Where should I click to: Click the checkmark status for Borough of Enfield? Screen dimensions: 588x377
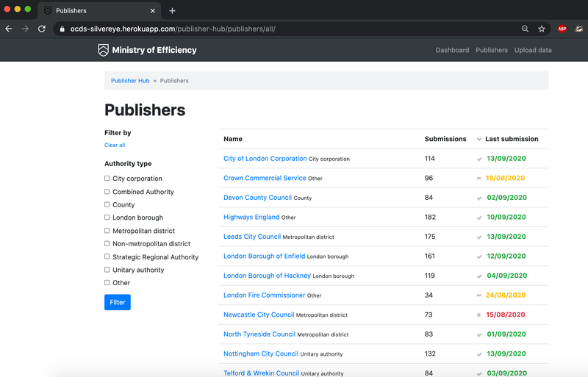479,256
